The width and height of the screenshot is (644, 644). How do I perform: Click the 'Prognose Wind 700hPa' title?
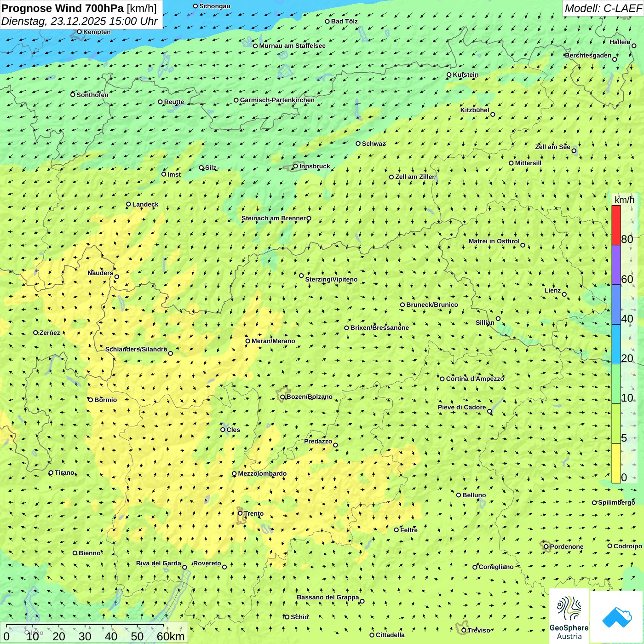(63, 8)
